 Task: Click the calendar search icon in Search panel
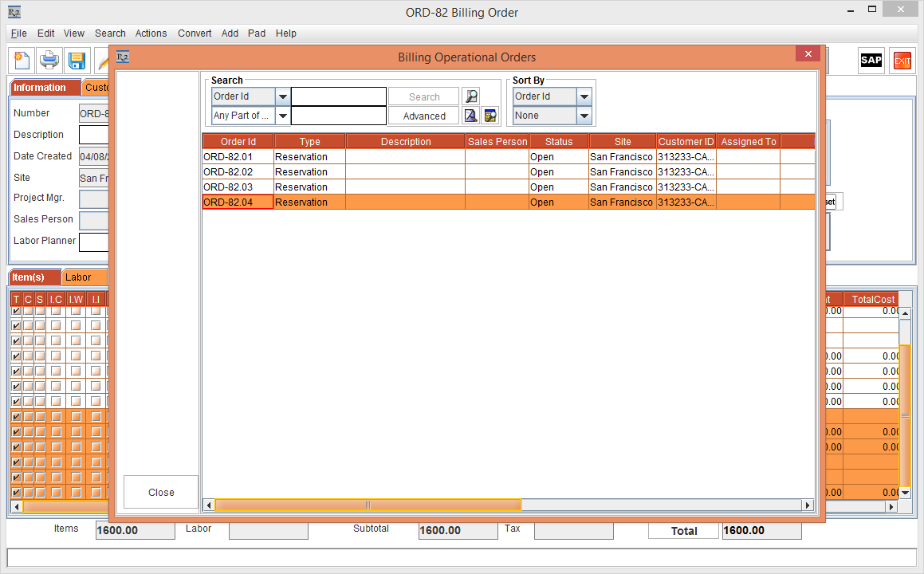point(490,116)
